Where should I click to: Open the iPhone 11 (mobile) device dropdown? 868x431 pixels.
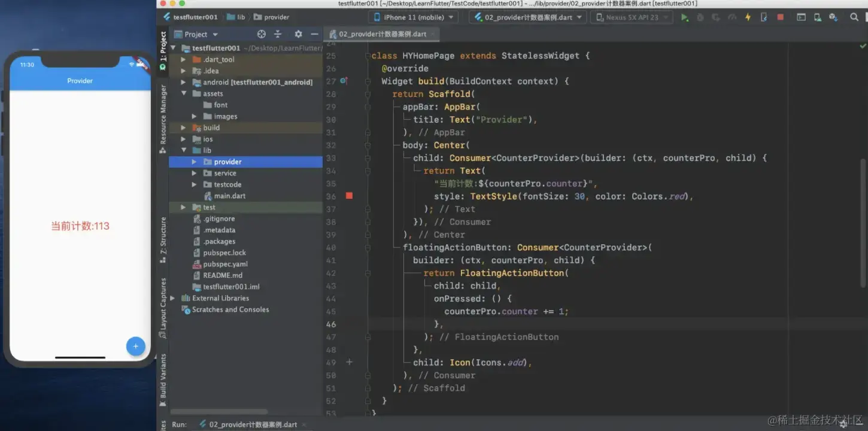click(414, 17)
